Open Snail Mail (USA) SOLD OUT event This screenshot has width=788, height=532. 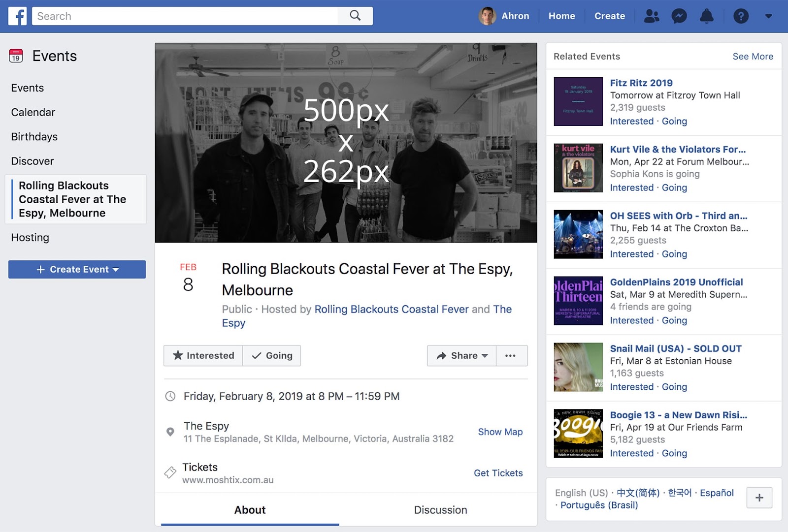point(676,349)
